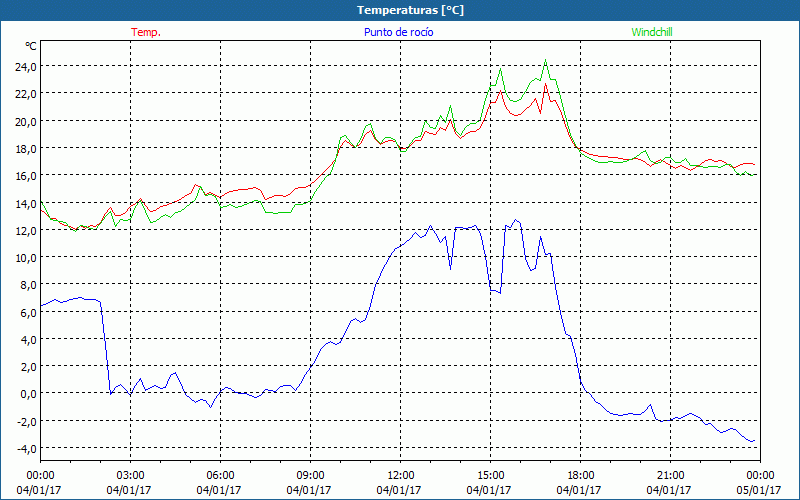Viewport: 800px width, 500px height.
Task: Click the '04/01/17' date under 03:00
Action: click(129, 490)
